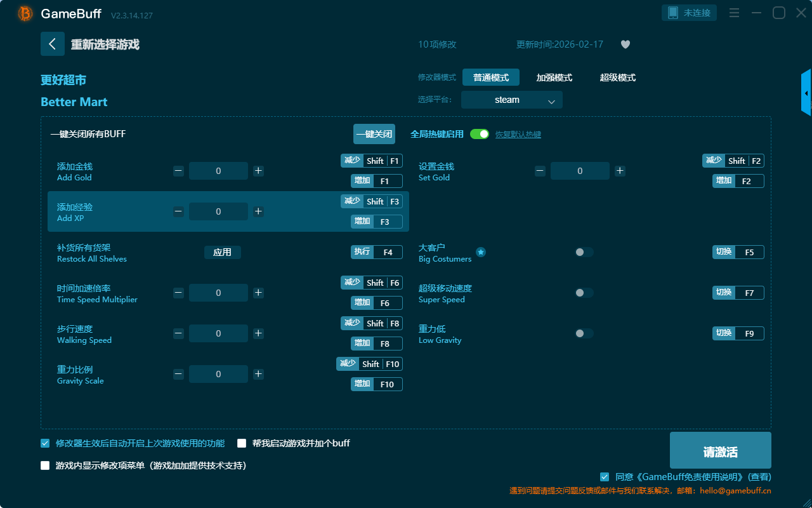Click the restore default hotkeys link
The width and height of the screenshot is (812, 508).
tap(518, 135)
